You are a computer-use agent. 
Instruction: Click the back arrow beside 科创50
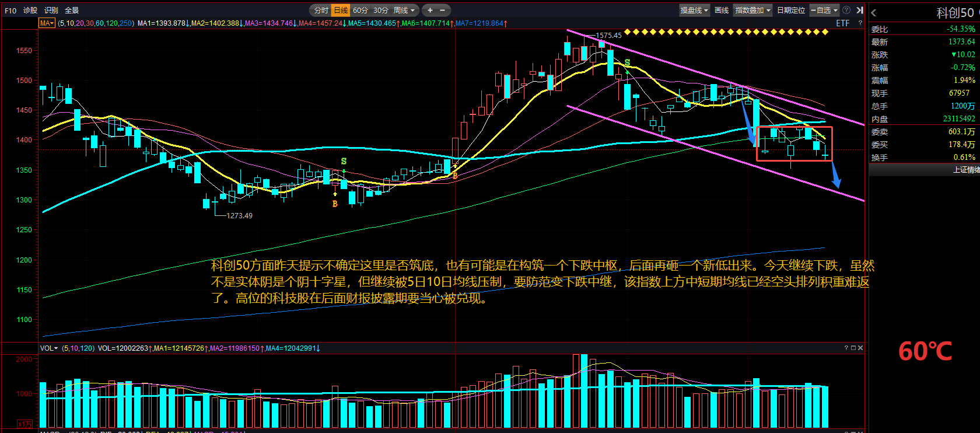click(x=874, y=13)
